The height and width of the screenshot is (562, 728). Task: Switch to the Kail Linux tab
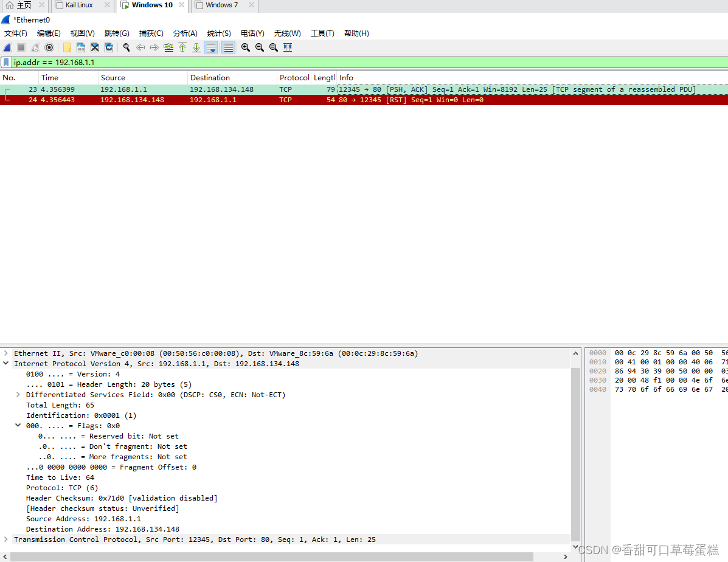[79, 5]
